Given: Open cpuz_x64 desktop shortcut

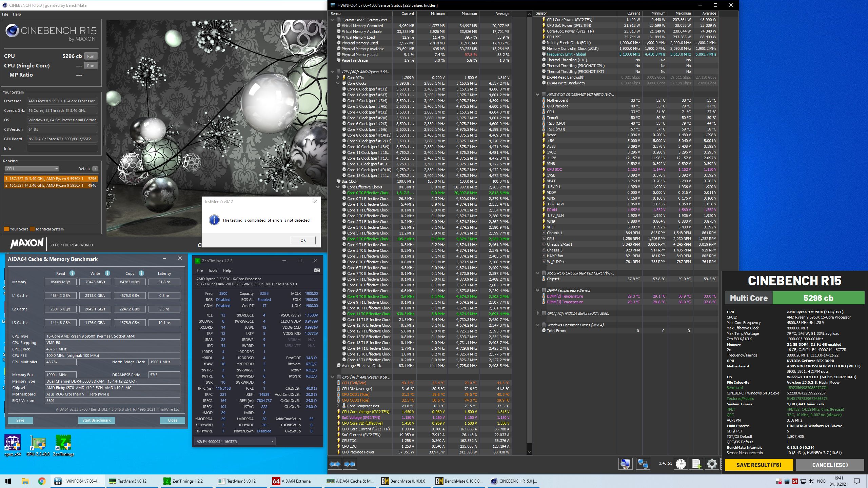Looking at the screenshot, I should point(13,445).
